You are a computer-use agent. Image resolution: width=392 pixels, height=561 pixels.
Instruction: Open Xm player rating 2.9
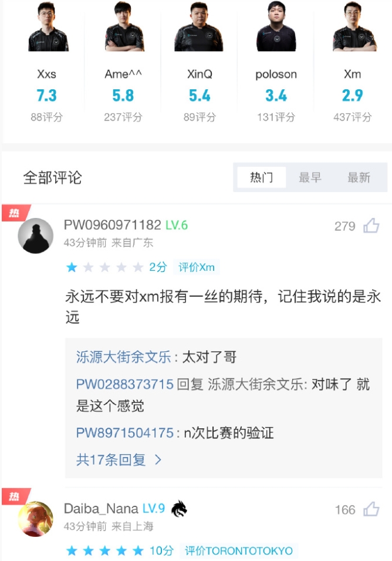352,96
